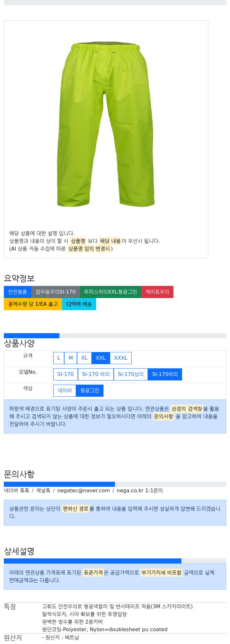Screen dimensions: 230x644
Task: Select size M option
Action: tap(71, 358)
